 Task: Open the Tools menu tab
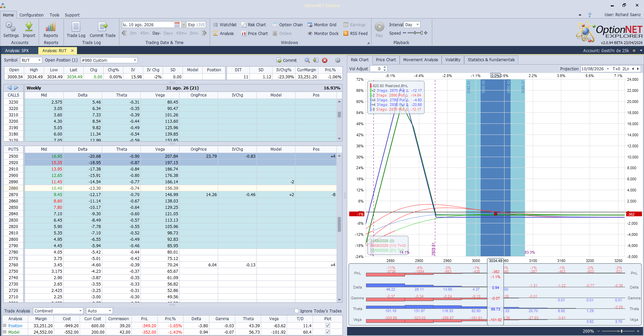coord(54,15)
